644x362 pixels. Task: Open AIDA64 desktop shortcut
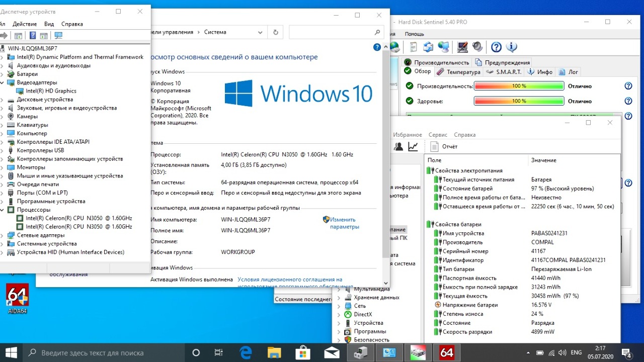pyautogui.click(x=18, y=299)
